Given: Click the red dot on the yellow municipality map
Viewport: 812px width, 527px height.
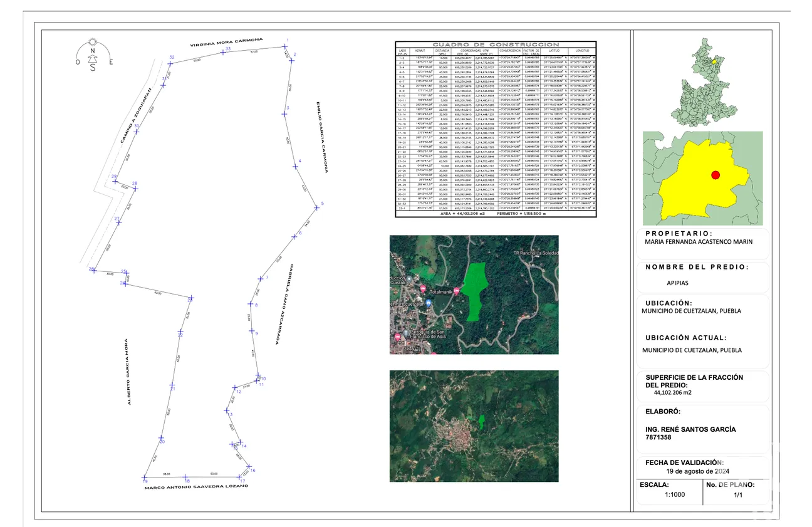Looking at the screenshot, I should point(716,175).
